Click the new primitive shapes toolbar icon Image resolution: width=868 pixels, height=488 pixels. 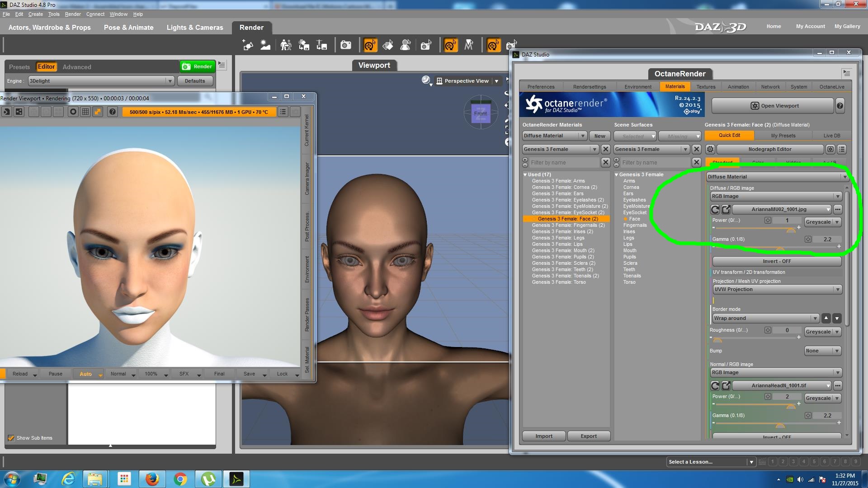tap(248, 45)
